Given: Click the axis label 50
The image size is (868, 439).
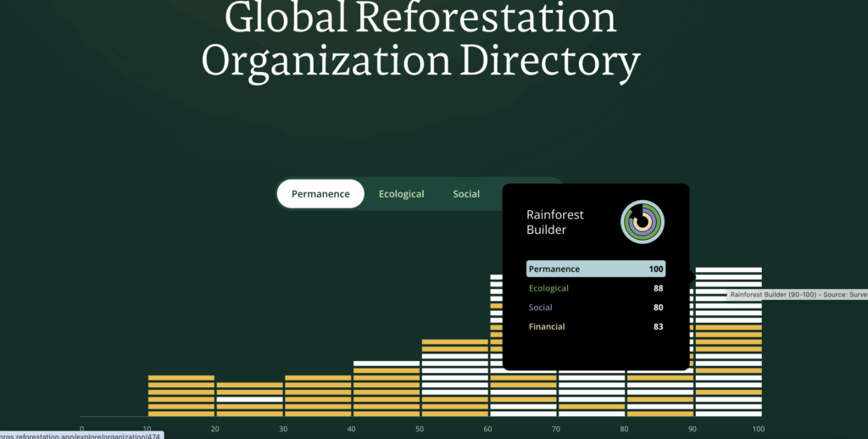Looking at the screenshot, I should [420, 429].
